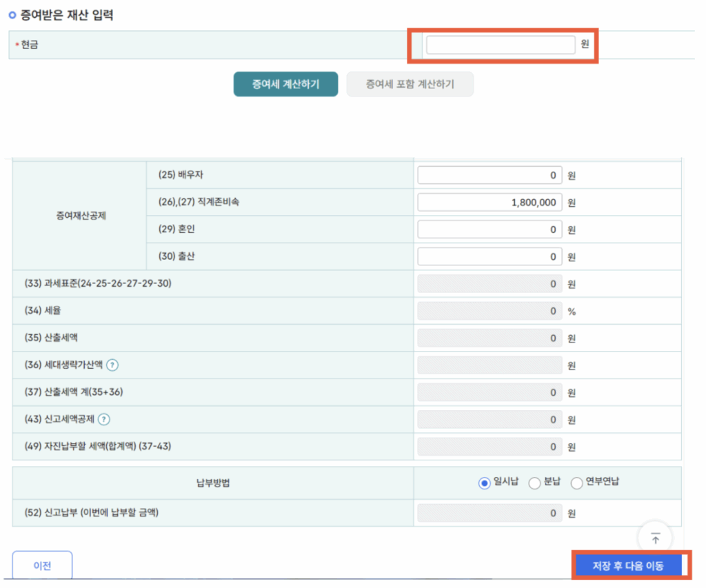This screenshot has width=706, height=588.
Task: Click the scroll-to-top arrow button
Action: click(655, 538)
